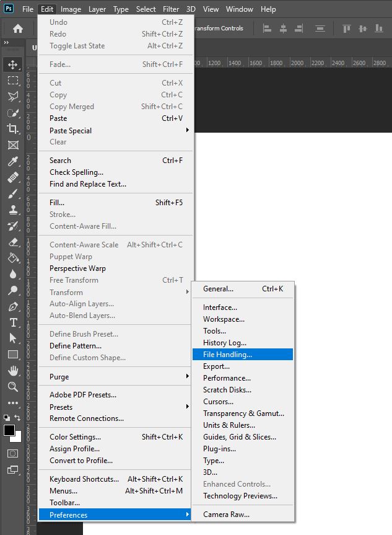Click Align horizontal centers icon
Screen dimensions: 392x535
(x=283, y=29)
